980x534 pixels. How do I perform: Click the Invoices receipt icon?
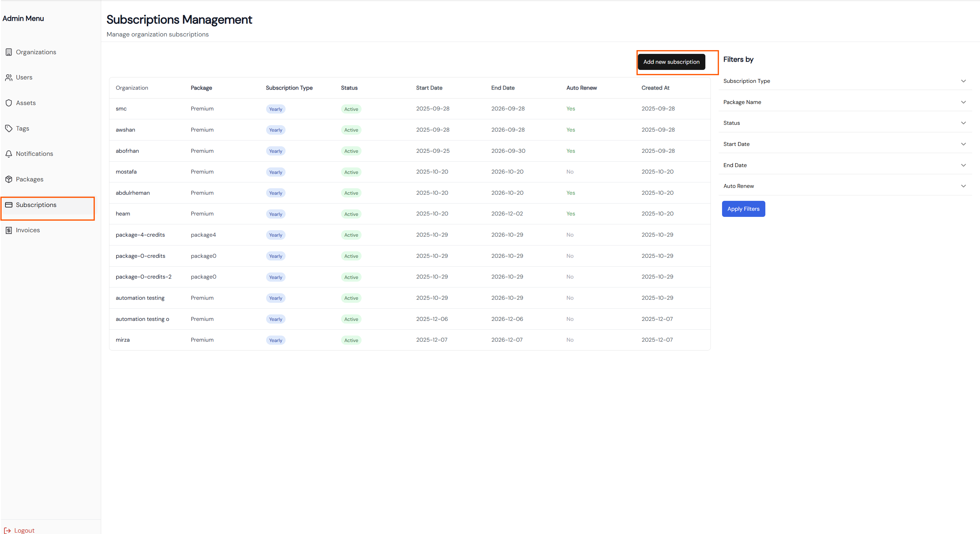click(x=9, y=230)
